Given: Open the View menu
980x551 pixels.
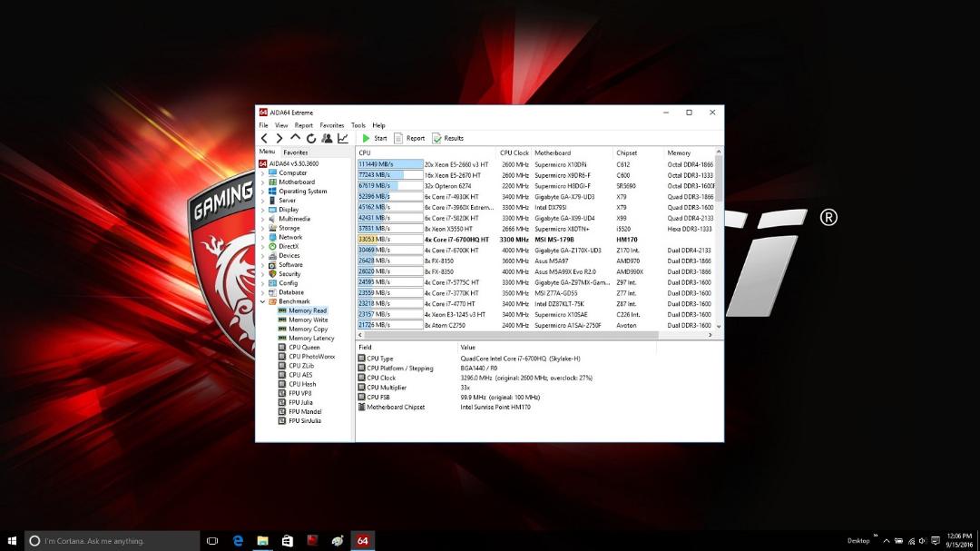Looking at the screenshot, I should [x=281, y=125].
